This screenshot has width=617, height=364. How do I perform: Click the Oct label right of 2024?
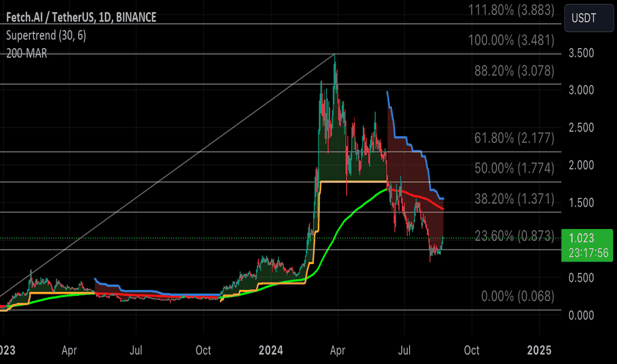[x=471, y=350]
